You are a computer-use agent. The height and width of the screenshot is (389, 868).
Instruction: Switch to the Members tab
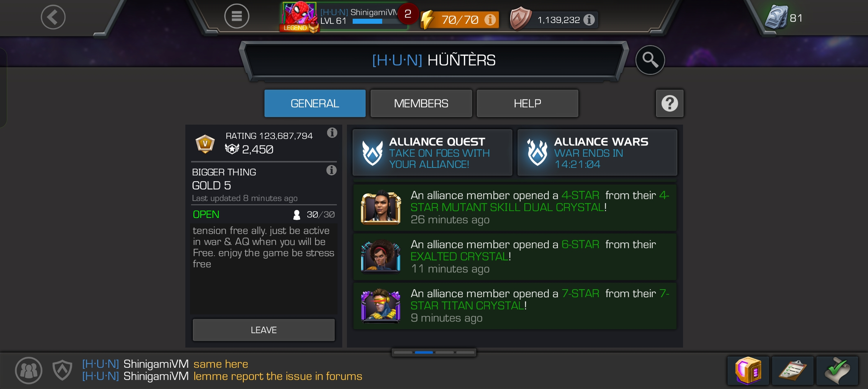click(421, 103)
